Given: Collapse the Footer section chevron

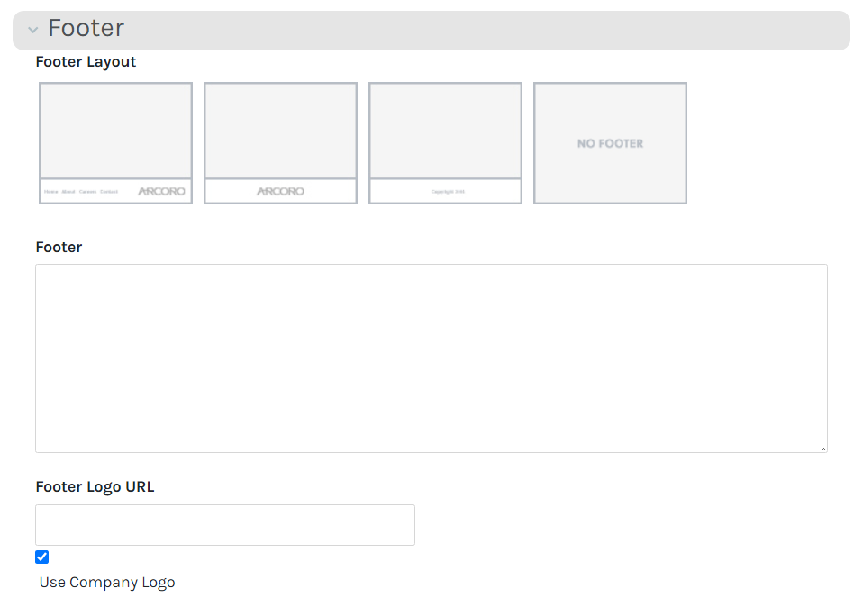Looking at the screenshot, I should click(x=33, y=30).
